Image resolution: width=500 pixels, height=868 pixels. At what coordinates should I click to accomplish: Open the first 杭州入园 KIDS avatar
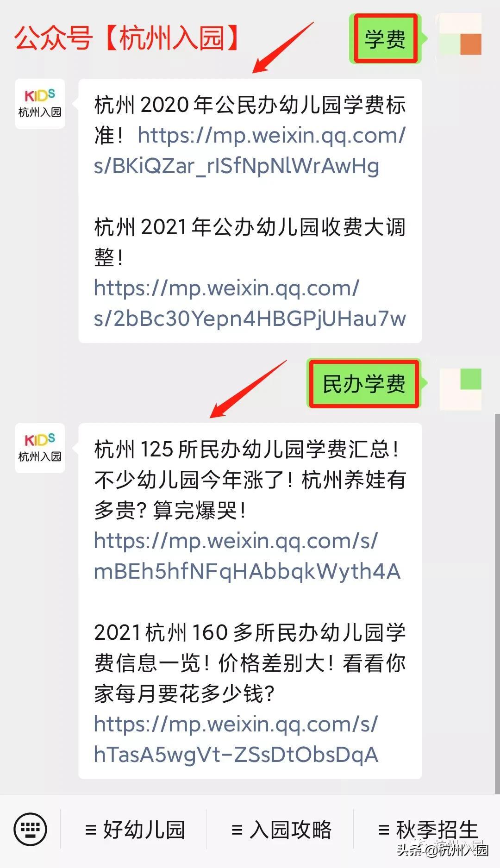click(x=40, y=104)
